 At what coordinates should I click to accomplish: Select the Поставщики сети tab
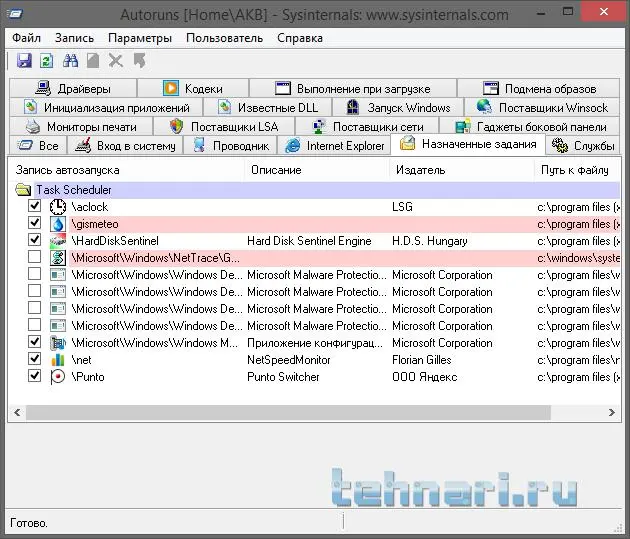coord(367,127)
